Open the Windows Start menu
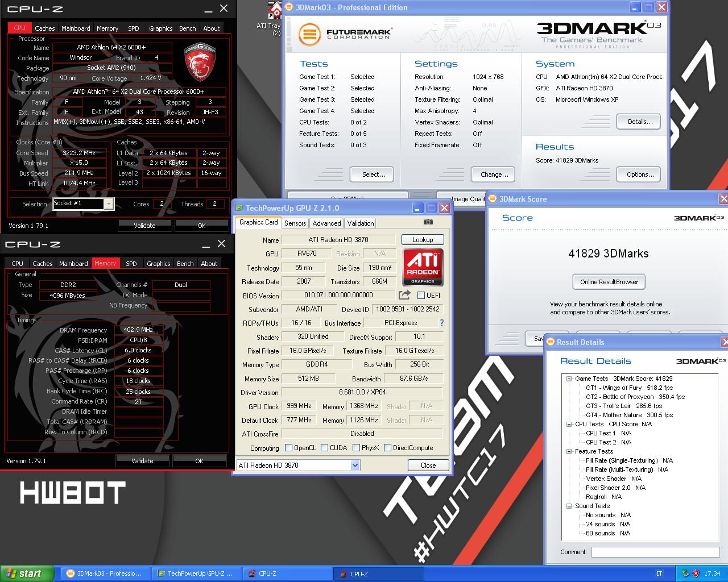 [26, 573]
